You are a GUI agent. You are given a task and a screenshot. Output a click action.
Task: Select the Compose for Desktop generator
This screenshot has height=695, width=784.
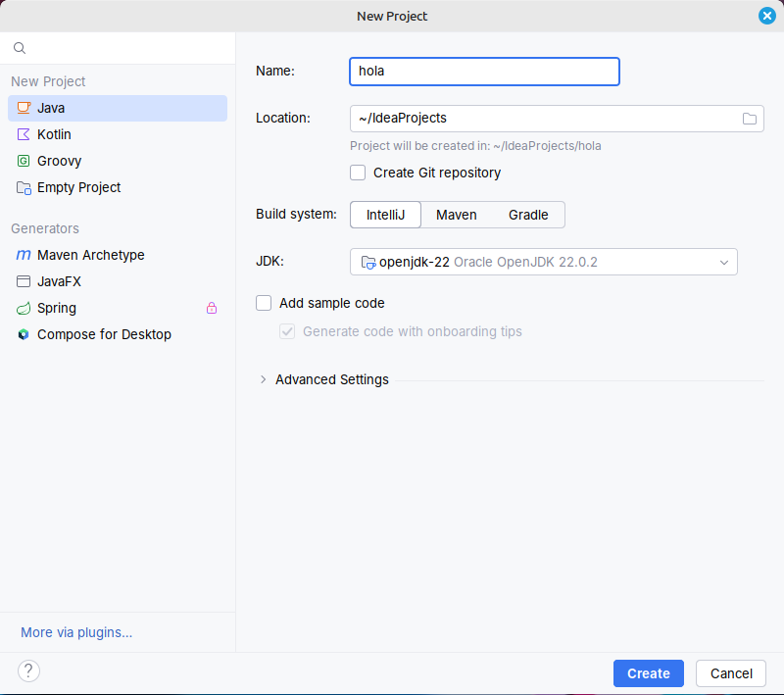(x=23, y=334)
